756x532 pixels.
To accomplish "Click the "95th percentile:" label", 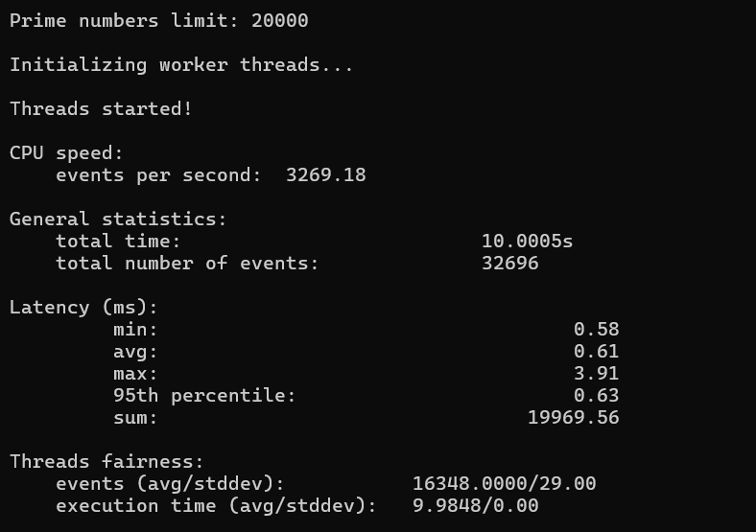I will click(x=204, y=396).
